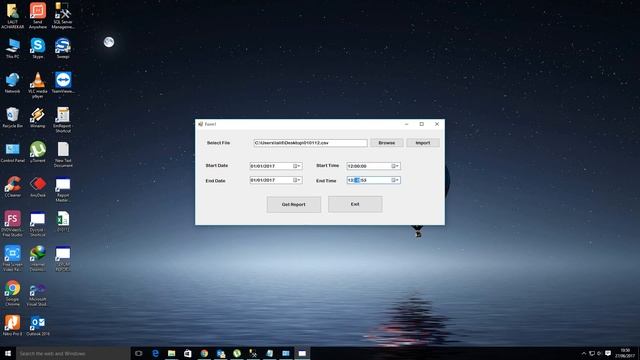This screenshot has height=360, width=640.
Task: Select the Network desktop icon
Action: click(x=12, y=83)
